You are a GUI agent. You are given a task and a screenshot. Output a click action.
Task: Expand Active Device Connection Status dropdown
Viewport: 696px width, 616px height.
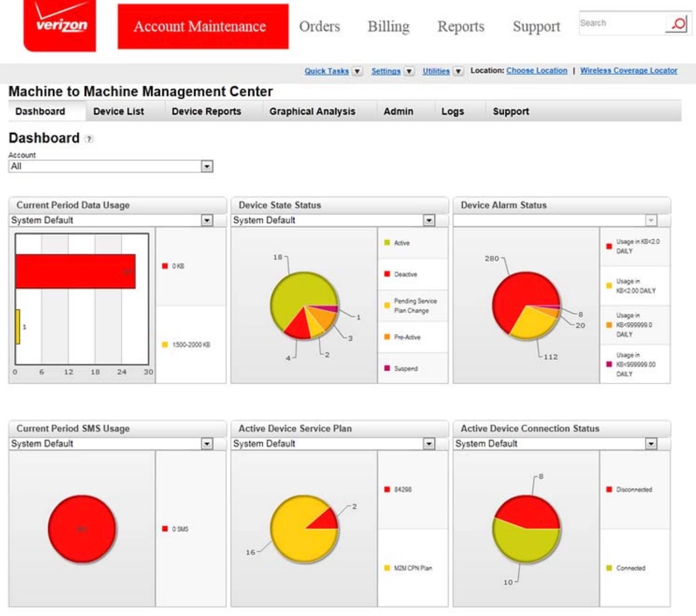[651, 444]
